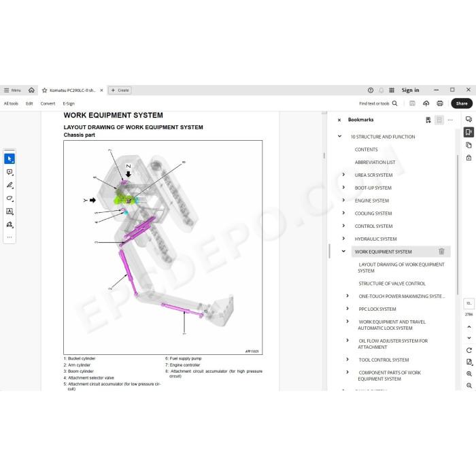Click Sign in
476x476 pixels.
click(410, 90)
